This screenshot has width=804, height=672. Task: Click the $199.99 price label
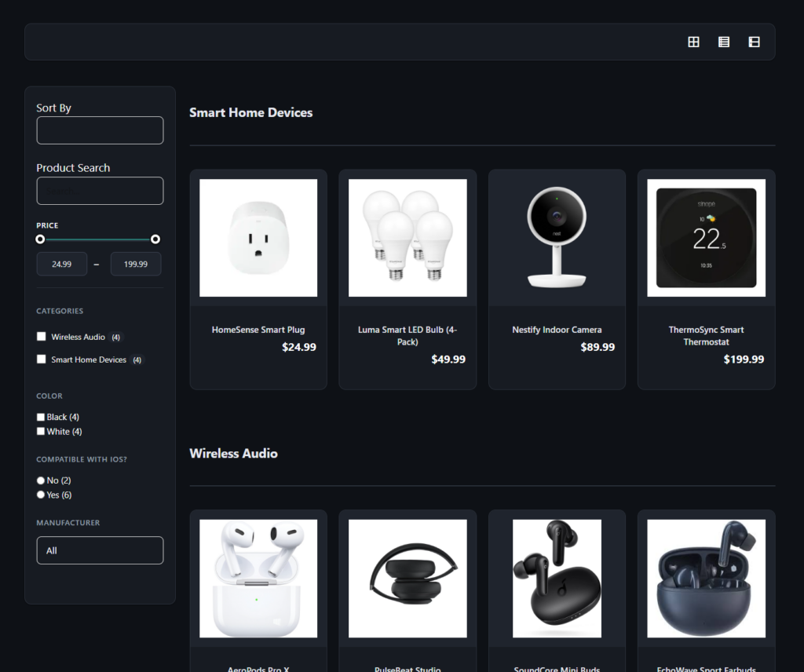744,360
